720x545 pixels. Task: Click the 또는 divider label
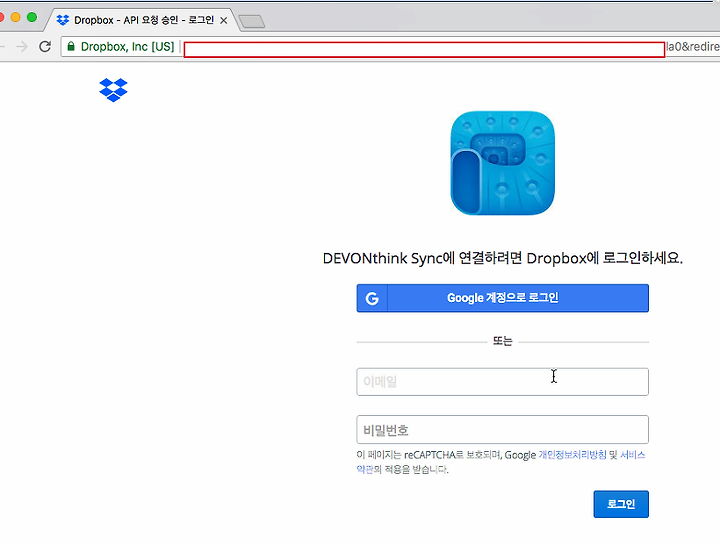[x=502, y=341]
